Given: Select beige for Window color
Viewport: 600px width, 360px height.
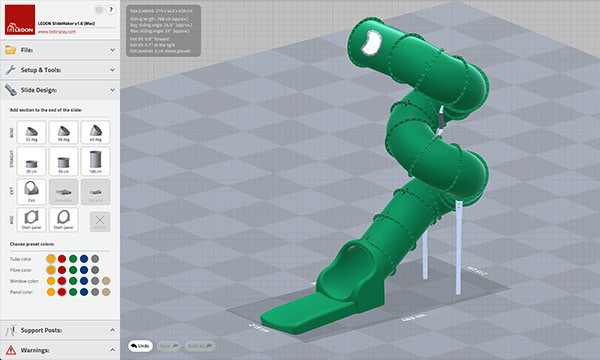Looking at the screenshot, I should (x=106, y=281).
